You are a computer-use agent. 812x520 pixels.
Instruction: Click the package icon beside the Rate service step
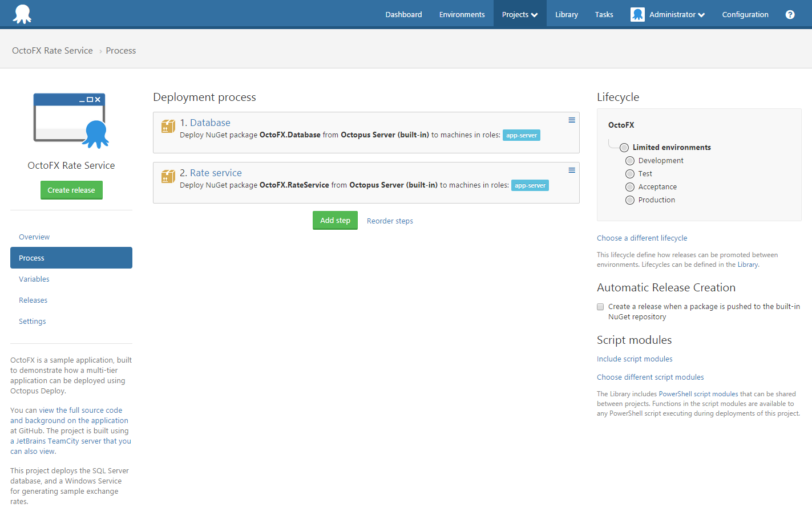(x=168, y=177)
